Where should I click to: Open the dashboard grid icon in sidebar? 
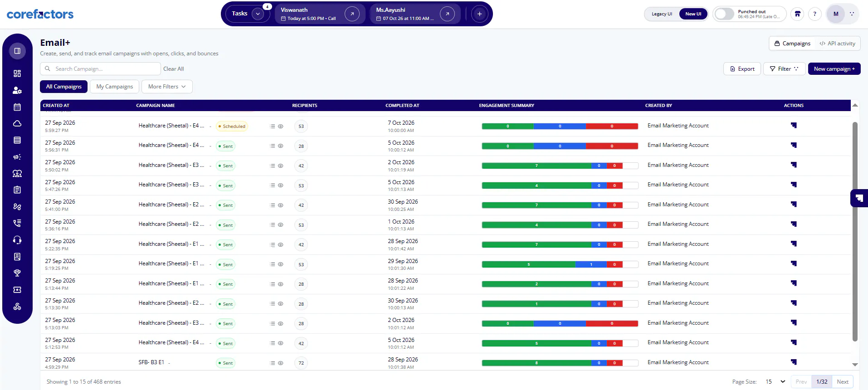pos(17,73)
